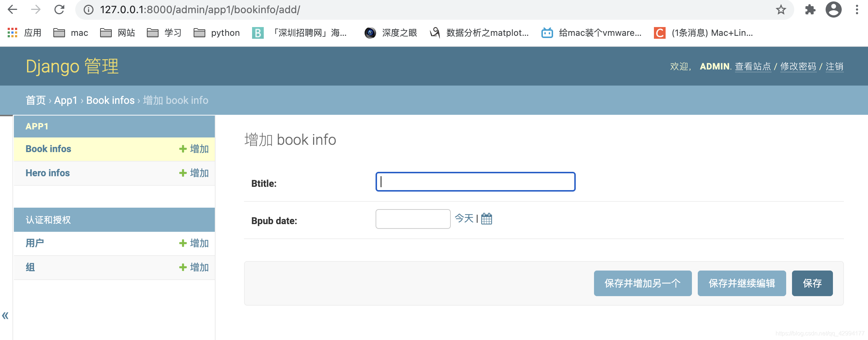
Task: Open the 给mac装个vmware bookmark
Action: (x=591, y=33)
